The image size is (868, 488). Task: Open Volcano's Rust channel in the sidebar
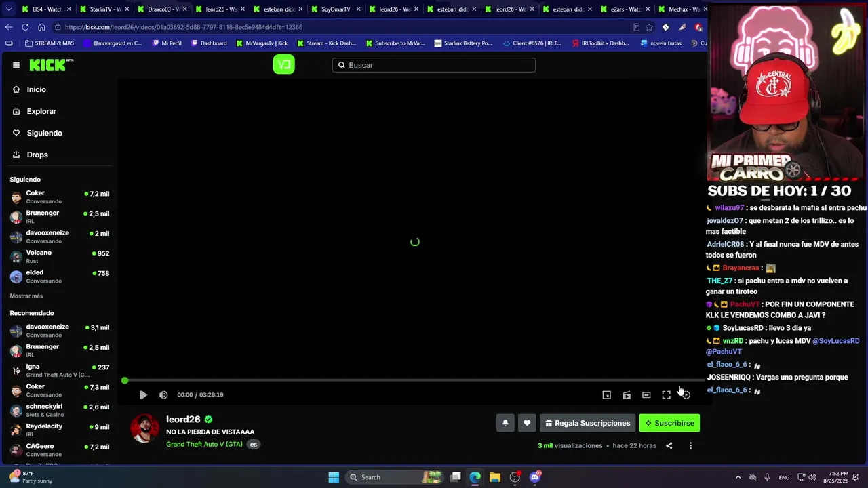[60, 256]
